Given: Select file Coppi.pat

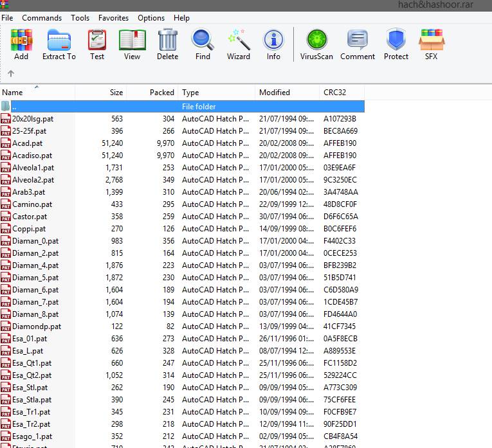Looking at the screenshot, I should coord(29,229).
